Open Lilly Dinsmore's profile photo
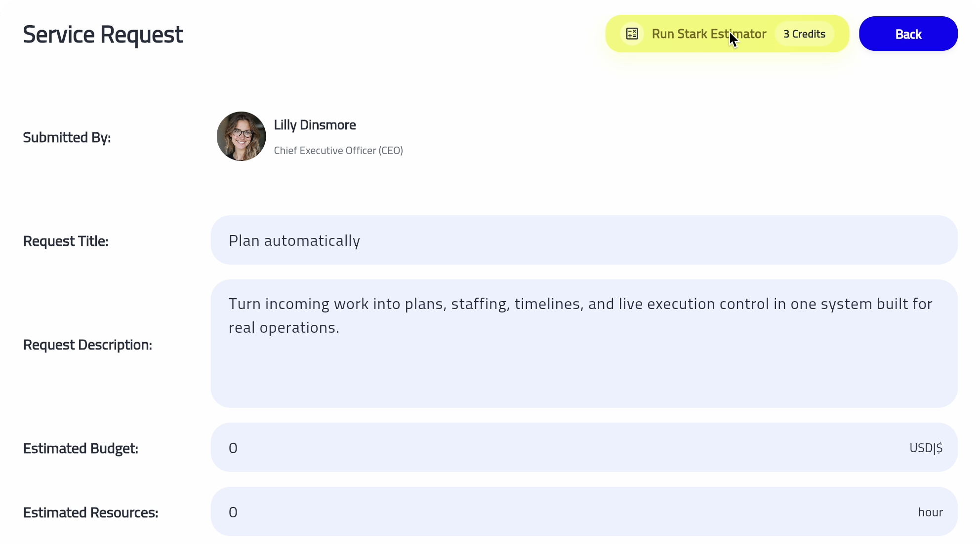Viewport: 980px width, 544px height. click(x=241, y=136)
